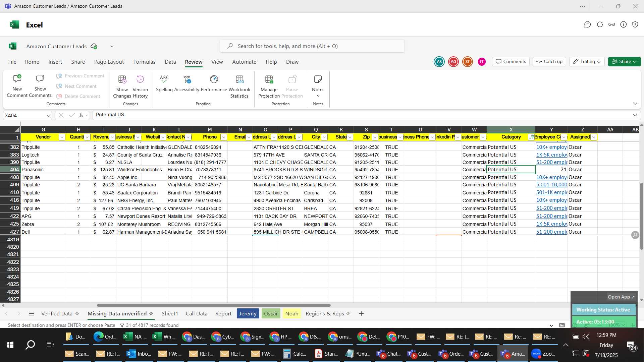Open Vendor column filter dropdown

(62, 137)
